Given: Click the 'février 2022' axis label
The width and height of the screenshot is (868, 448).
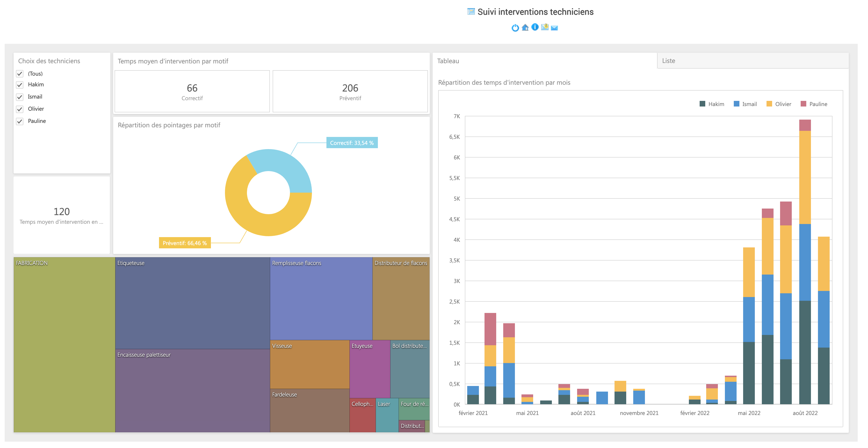Looking at the screenshot, I should [694, 413].
